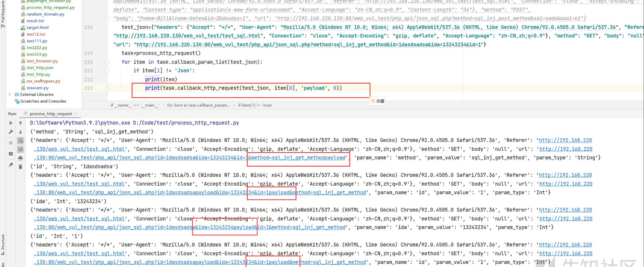Click output line ('ida', 'Int', '13243234')
Viewport: 644px width, 267px height.
[x=68, y=201]
